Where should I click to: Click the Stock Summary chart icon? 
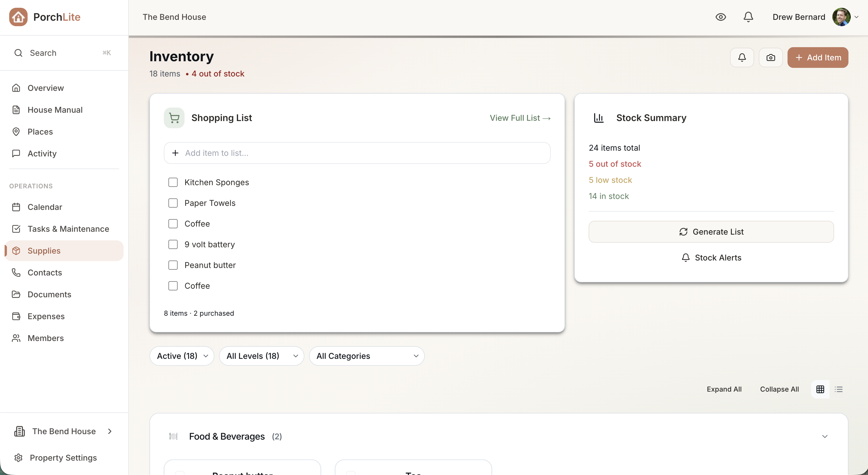click(x=598, y=118)
